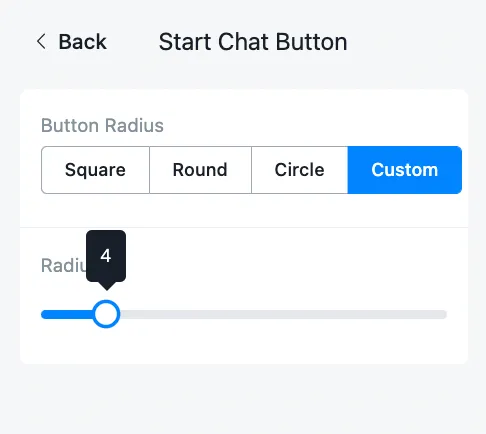The width and height of the screenshot is (486, 434).
Task: Click the gray page area below the card
Action: coord(244,398)
